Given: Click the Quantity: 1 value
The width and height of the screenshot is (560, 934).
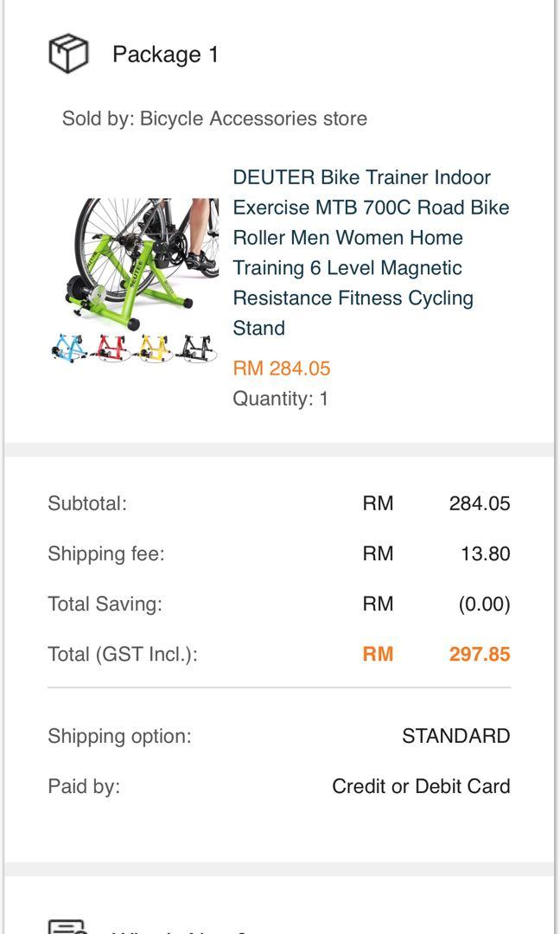Looking at the screenshot, I should click(276, 398).
